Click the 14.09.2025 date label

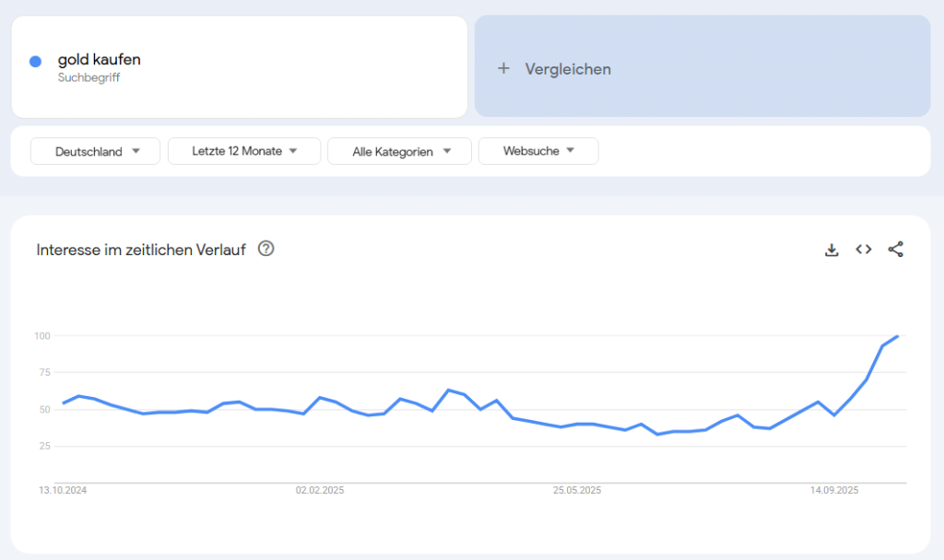[x=834, y=491]
